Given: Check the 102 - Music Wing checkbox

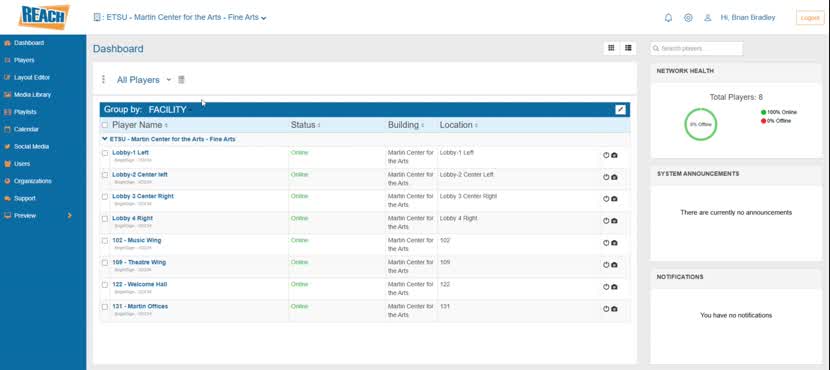Looking at the screenshot, I should click(x=105, y=240).
